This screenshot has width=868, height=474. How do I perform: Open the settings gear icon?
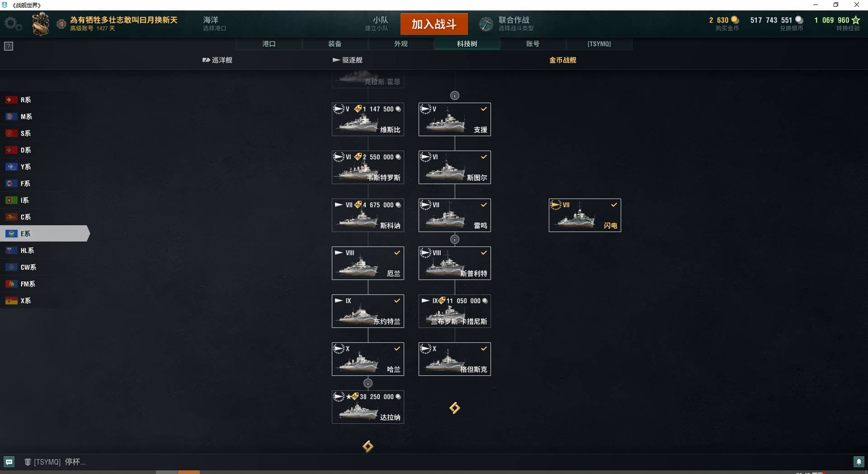click(x=13, y=24)
